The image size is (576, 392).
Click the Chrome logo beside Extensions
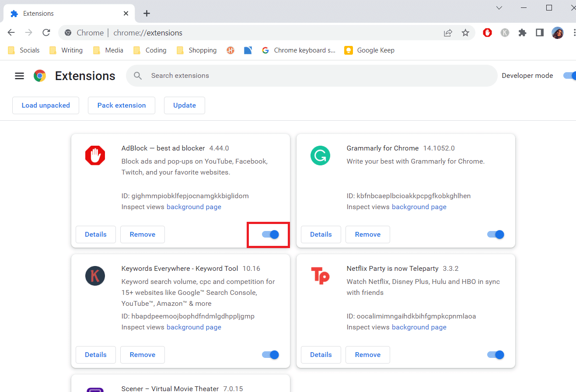[40, 76]
